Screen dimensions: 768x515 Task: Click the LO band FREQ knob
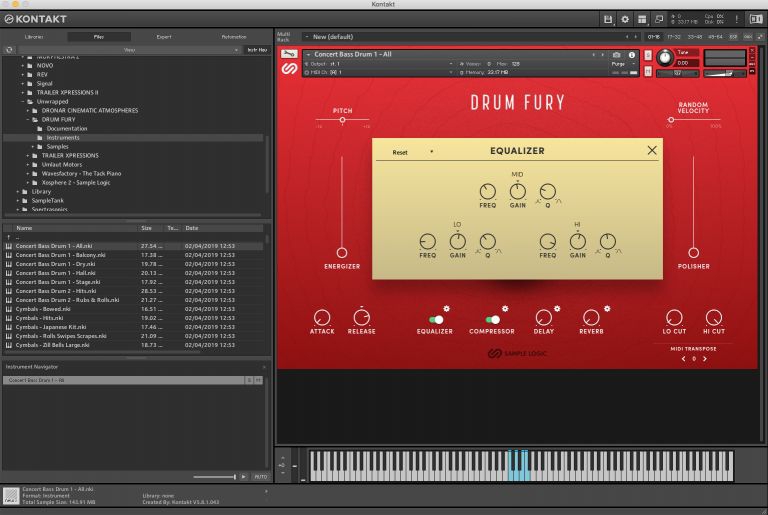pyautogui.click(x=428, y=241)
